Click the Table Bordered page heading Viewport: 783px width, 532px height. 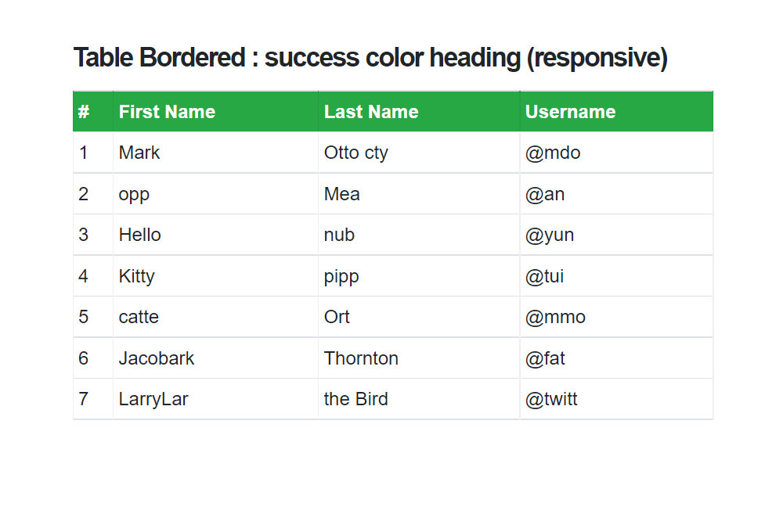(x=370, y=57)
